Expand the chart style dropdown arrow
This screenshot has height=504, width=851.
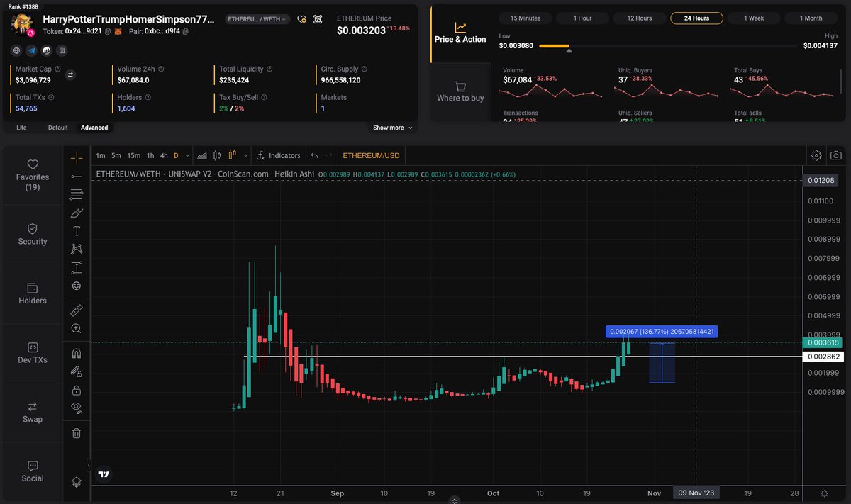click(x=246, y=155)
